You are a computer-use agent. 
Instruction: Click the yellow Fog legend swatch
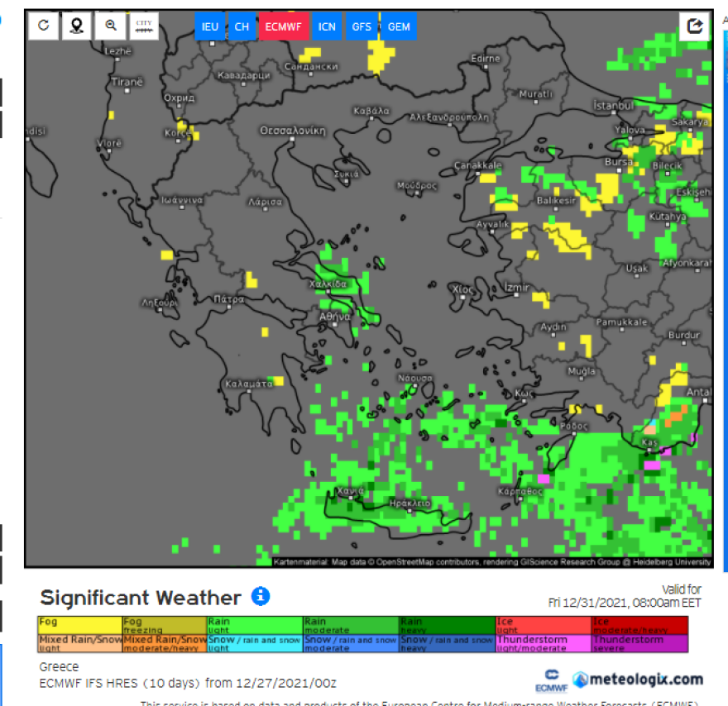click(80, 625)
